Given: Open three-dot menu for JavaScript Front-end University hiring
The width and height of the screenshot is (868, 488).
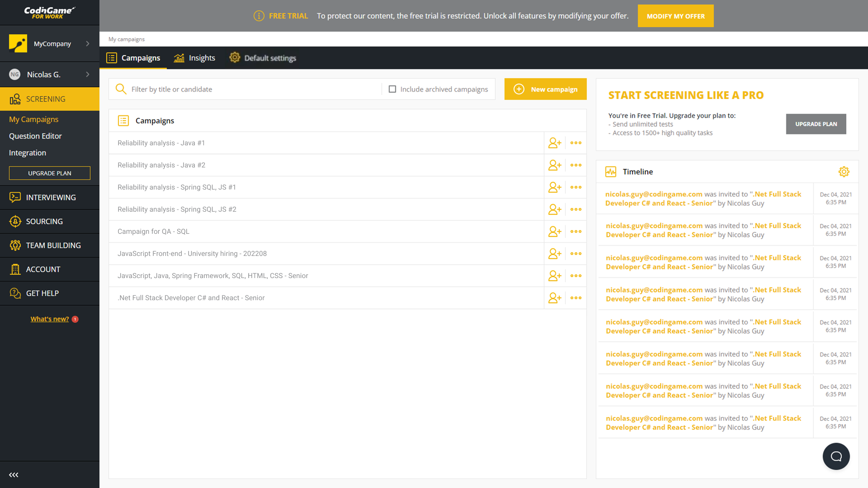Looking at the screenshot, I should click(x=576, y=253).
